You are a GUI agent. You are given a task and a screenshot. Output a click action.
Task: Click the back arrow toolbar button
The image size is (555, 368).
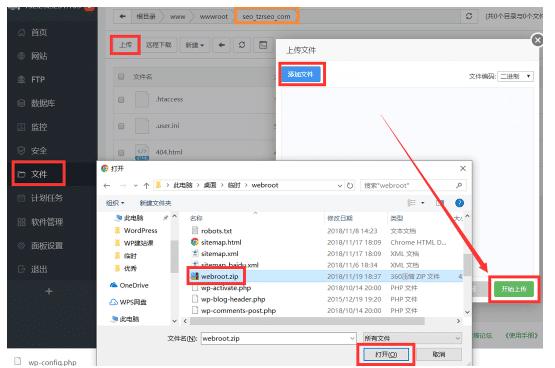(222, 45)
